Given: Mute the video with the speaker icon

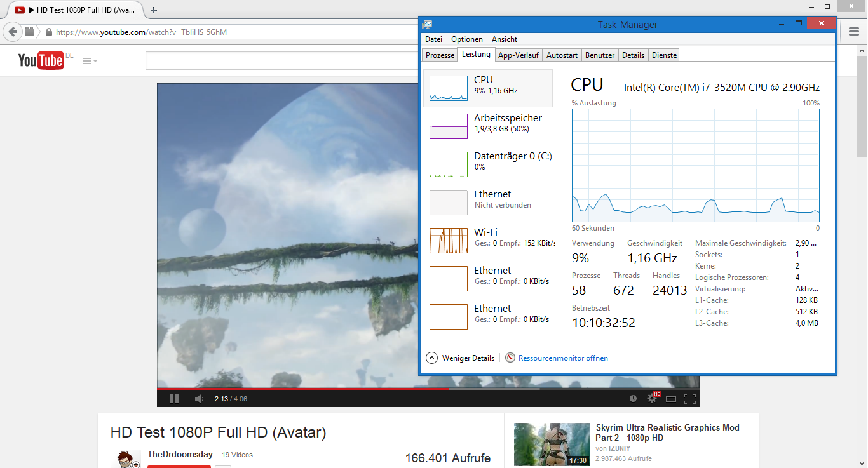Looking at the screenshot, I should point(199,399).
